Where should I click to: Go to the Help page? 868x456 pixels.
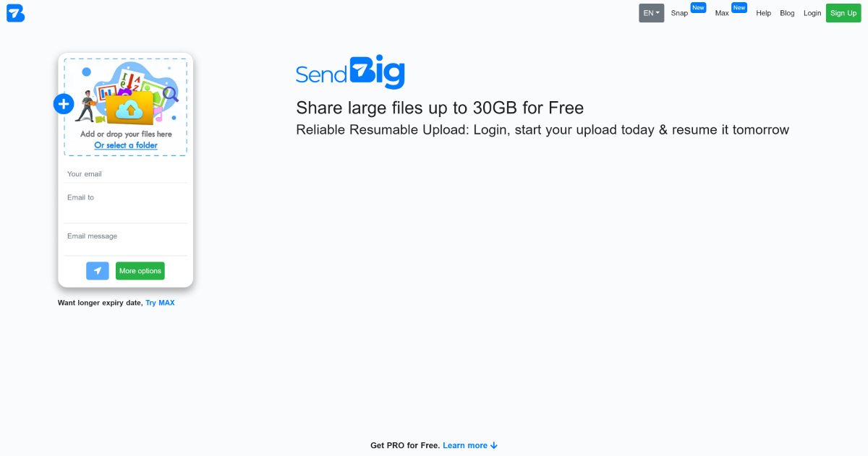764,13
